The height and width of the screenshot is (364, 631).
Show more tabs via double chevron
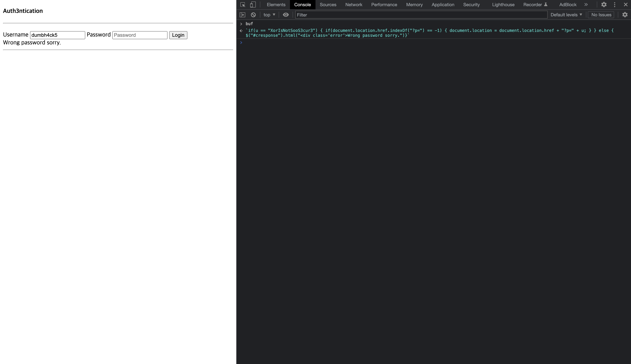click(x=586, y=5)
